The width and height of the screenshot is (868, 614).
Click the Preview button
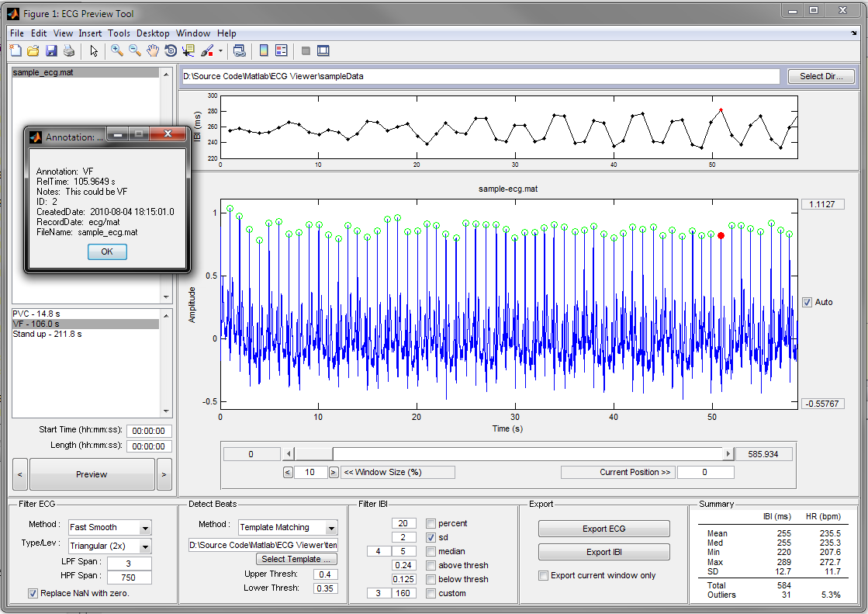[x=92, y=474]
